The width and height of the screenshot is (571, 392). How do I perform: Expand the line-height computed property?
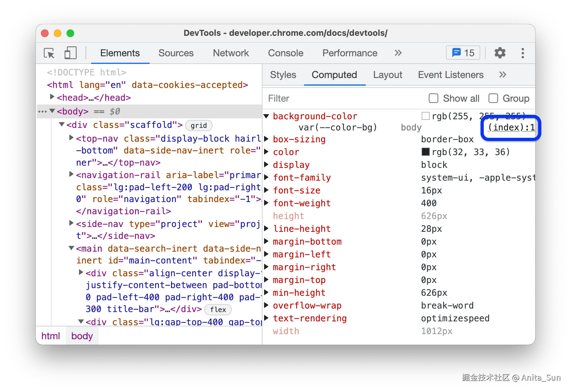click(x=266, y=229)
